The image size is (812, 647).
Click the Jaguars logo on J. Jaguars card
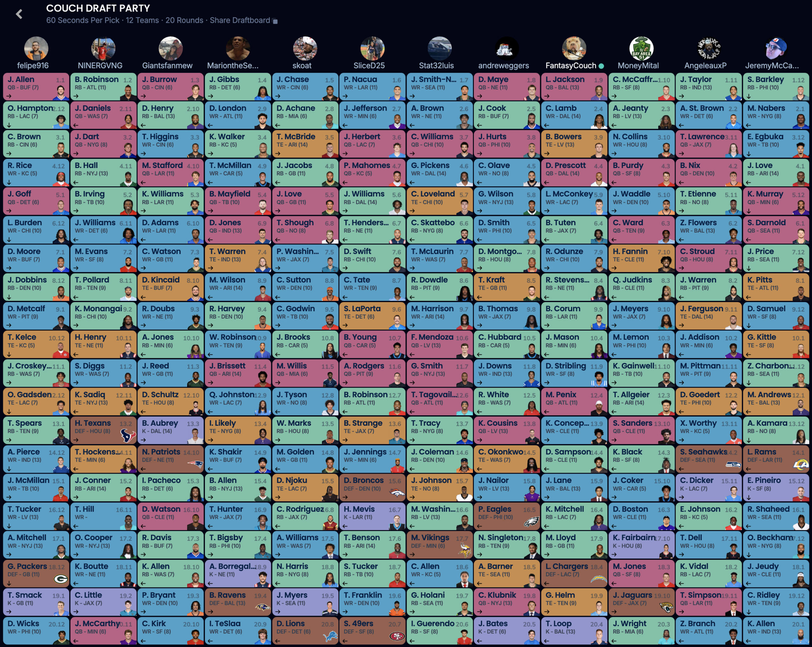click(x=666, y=607)
